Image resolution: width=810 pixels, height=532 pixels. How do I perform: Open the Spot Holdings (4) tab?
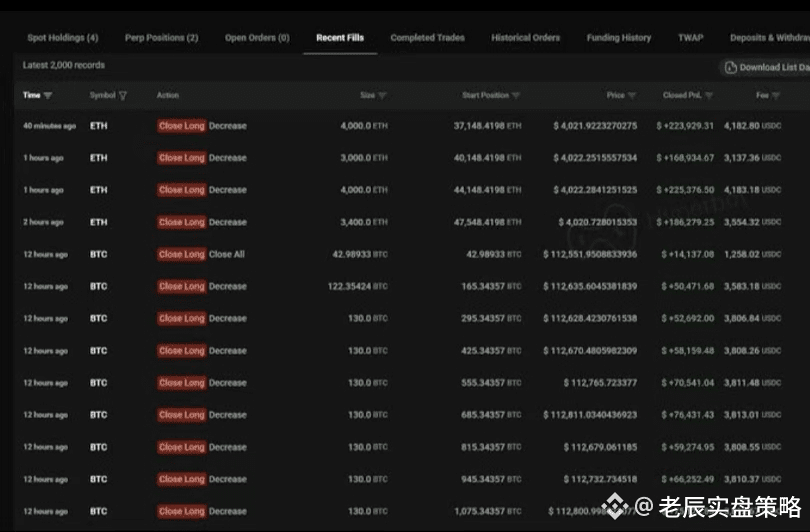pos(63,38)
